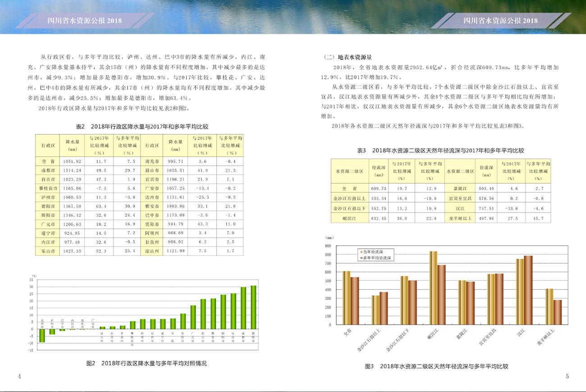The width and height of the screenshot is (586, 392).
Task: Click '宜宾至宜昌' row label in Table 3
Action: (460, 198)
